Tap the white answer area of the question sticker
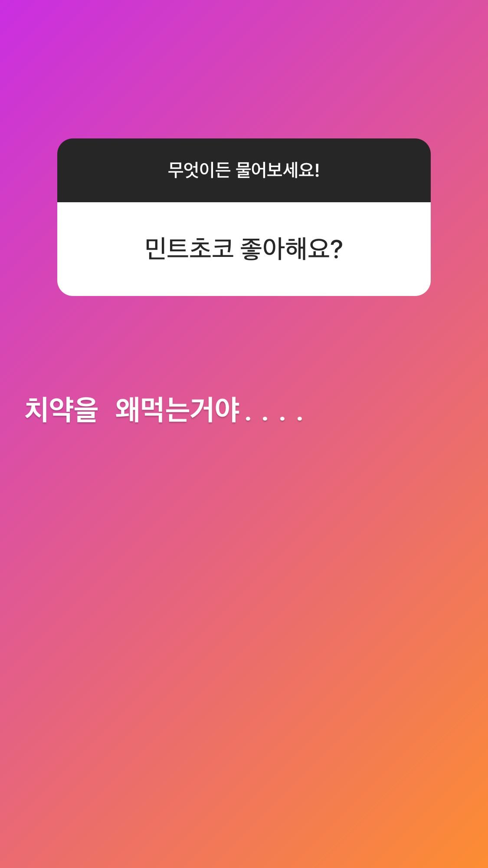Screen dimensions: 488x868 coord(244,249)
